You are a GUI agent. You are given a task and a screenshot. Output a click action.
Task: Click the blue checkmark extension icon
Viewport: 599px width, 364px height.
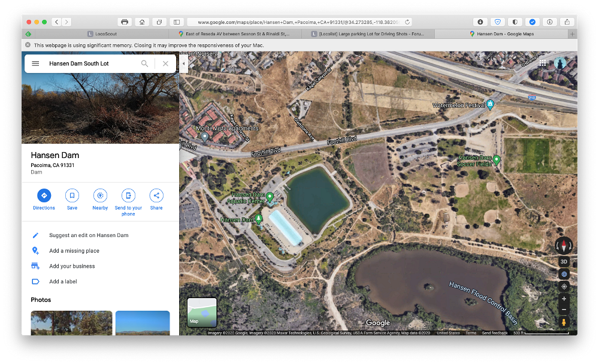click(532, 22)
